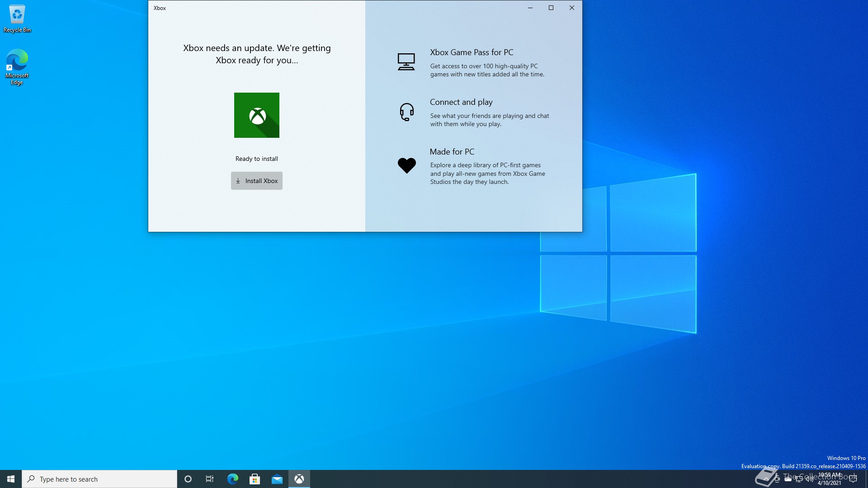The image size is (868, 488).
Task: Select the Microsoft Edge desktop shortcut
Action: click(x=17, y=67)
